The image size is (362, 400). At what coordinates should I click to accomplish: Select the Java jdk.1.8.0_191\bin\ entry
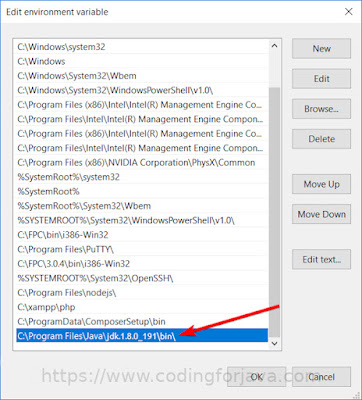click(x=142, y=336)
